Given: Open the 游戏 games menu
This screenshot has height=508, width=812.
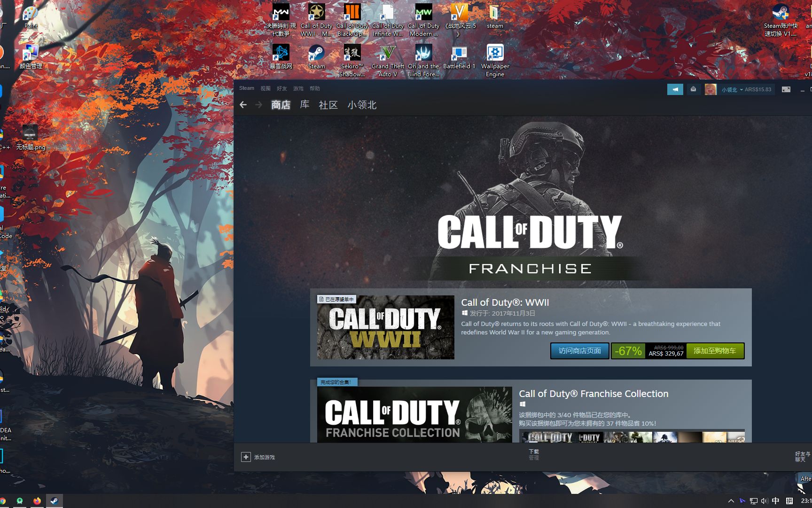Looking at the screenshot, I should click(298, 88).
